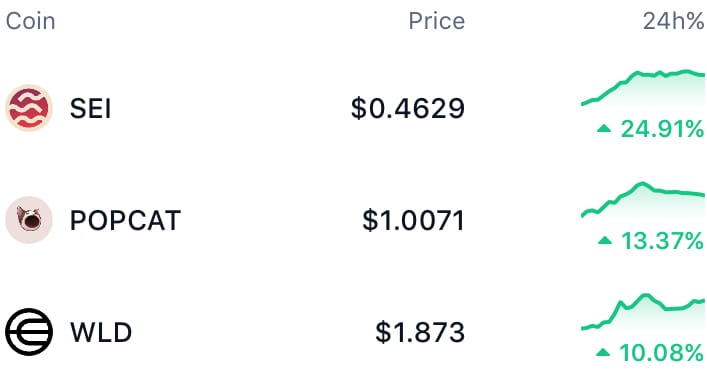Click the POPCAT cat logo icon

point(29,220)
